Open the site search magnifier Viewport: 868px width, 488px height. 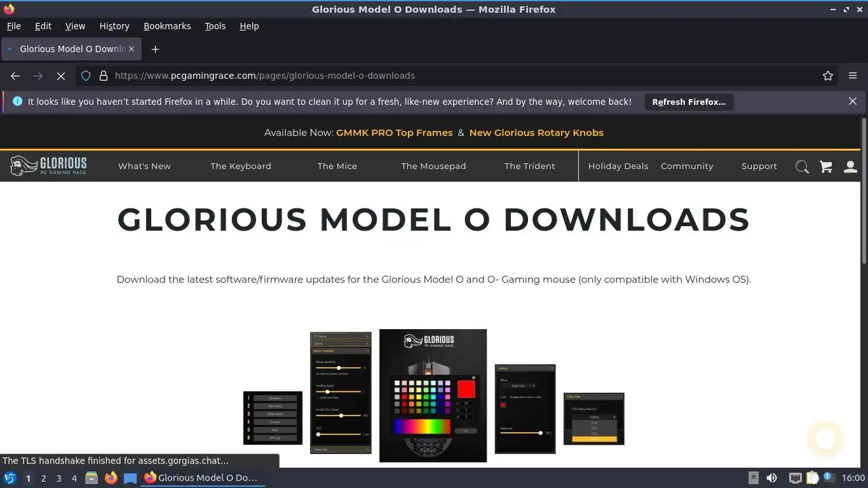click(802, 166)
